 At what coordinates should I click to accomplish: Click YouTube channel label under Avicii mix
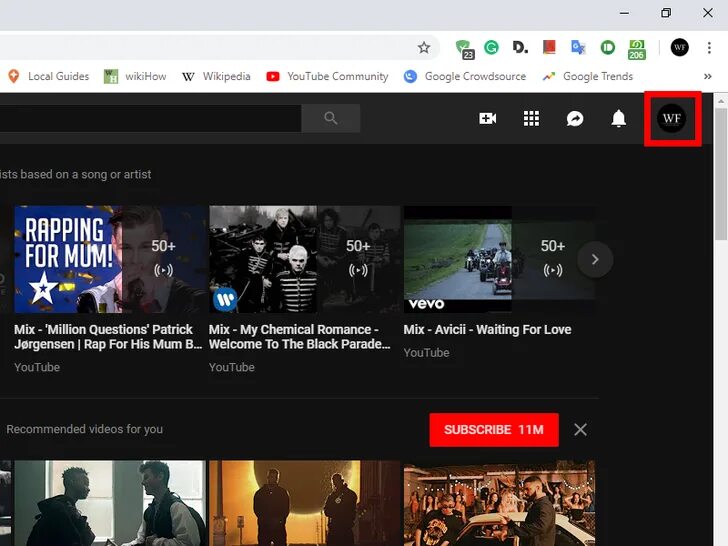point(426,353)
